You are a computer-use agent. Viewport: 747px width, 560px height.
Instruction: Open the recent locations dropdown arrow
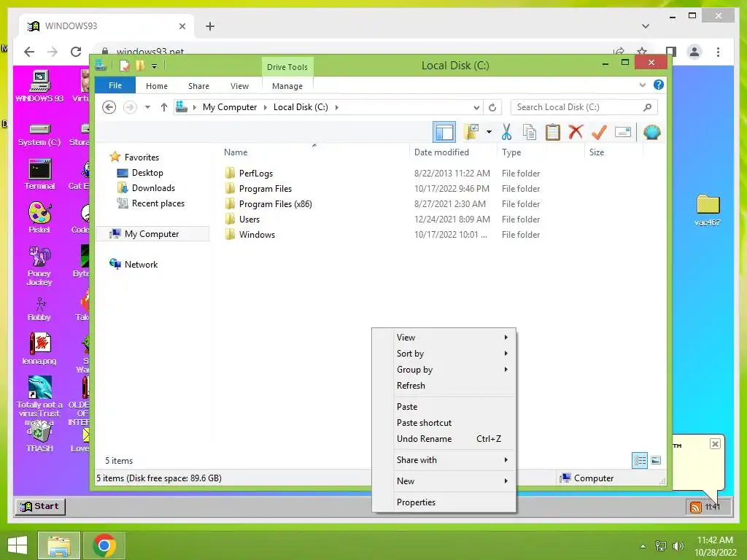[x=147, y=107]
